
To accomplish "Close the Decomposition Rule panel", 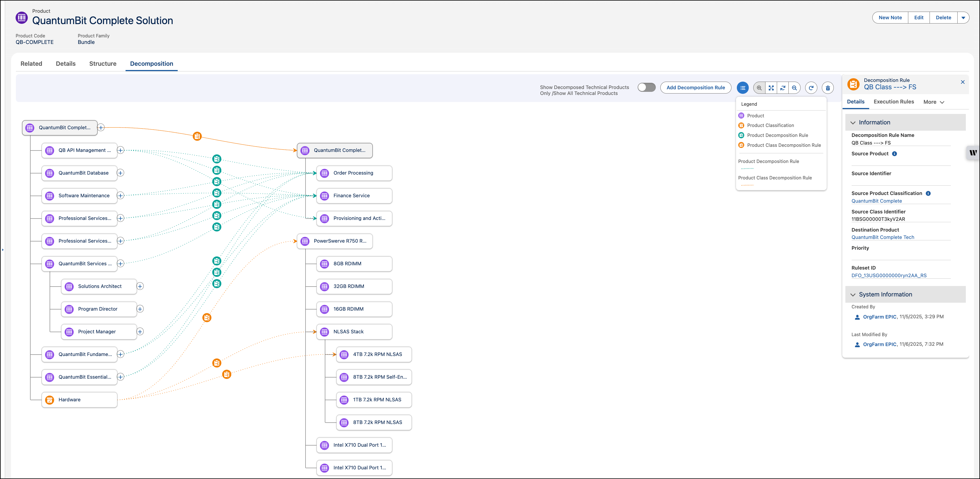I will click(962, 82).
